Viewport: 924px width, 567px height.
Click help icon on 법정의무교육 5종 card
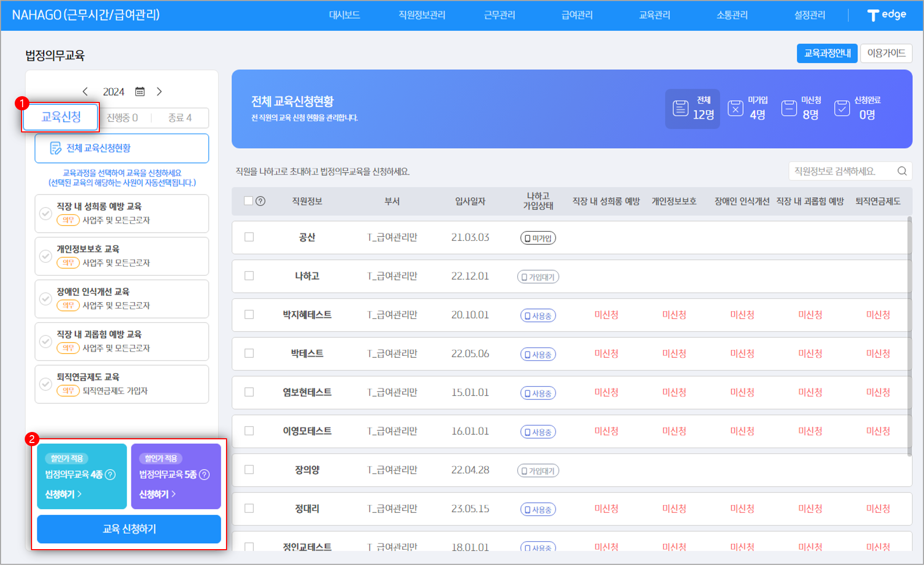tap(204, 475)
